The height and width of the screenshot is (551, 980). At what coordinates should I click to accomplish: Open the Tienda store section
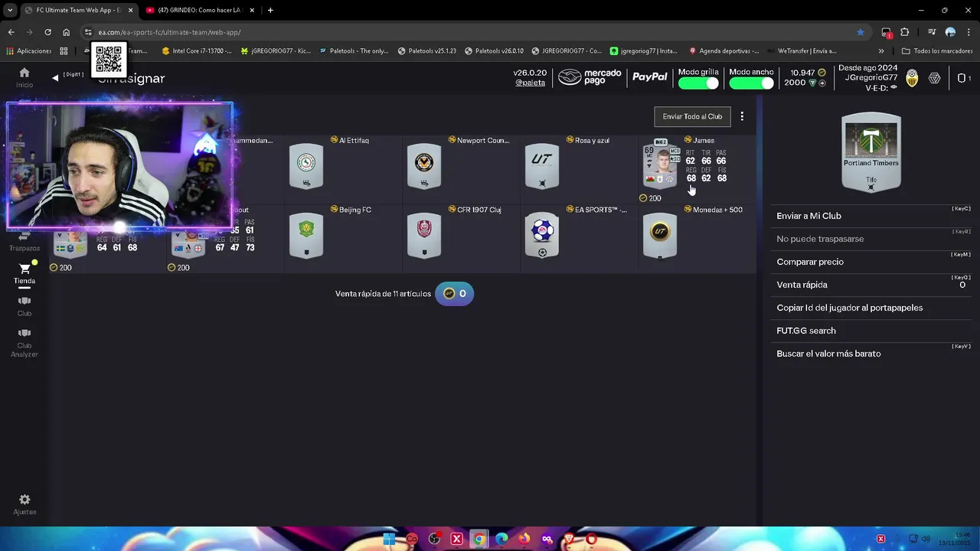(x=24, y=274)
